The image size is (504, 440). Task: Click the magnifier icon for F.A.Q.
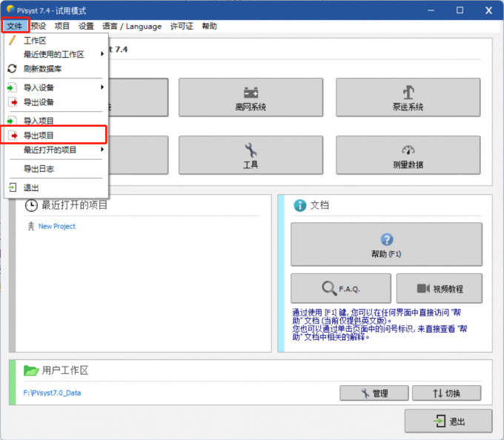click(x=329, y=288)
